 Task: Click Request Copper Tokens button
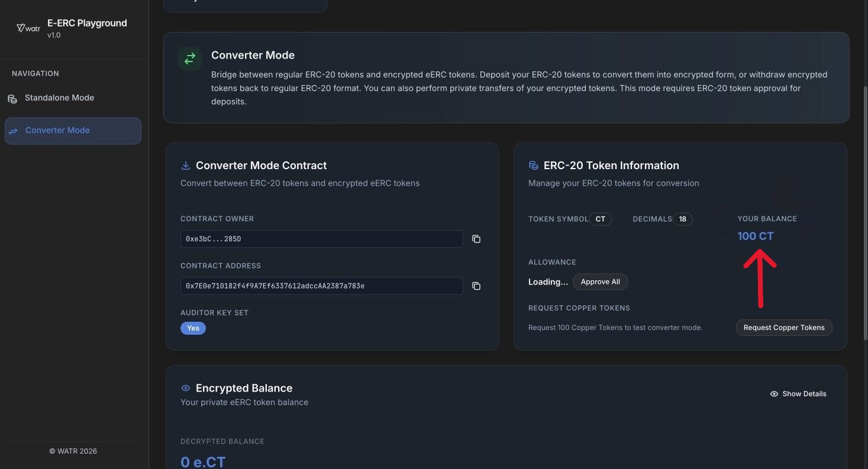pyautogui.click(x=783, y=328)
